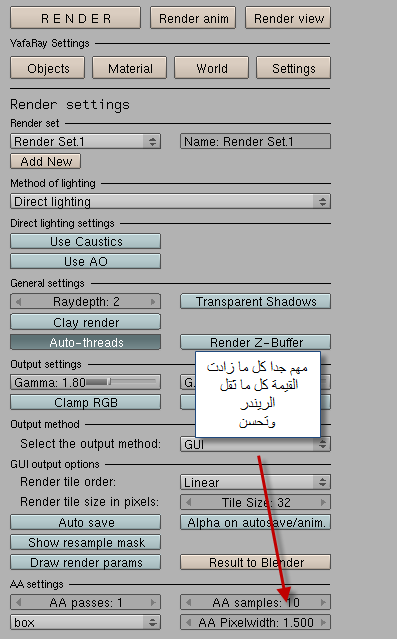
Task: Click Render view button
Action: tap(288, 18)
